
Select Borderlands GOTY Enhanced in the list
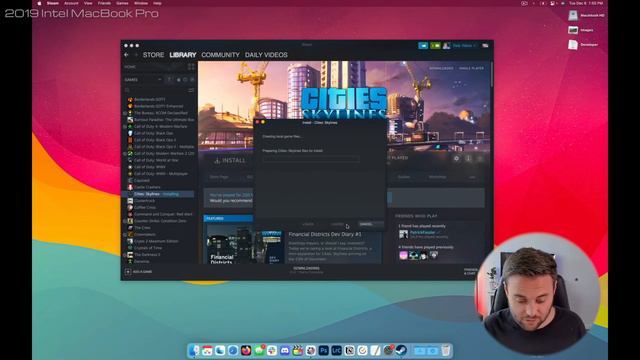coord(158,106)
